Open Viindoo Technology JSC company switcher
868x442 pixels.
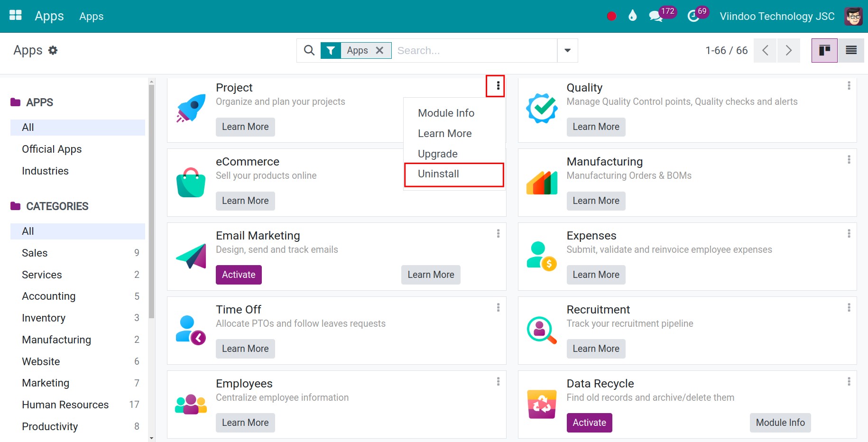777,16
